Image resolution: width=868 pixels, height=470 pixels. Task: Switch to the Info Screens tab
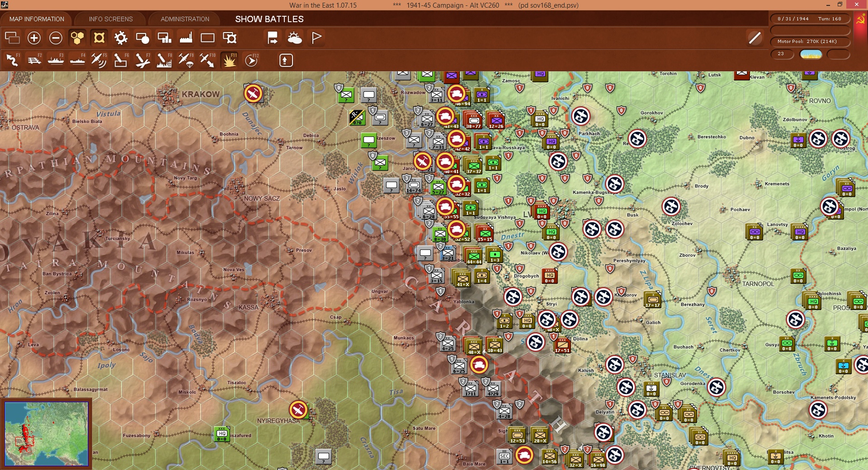pos(111,19)
